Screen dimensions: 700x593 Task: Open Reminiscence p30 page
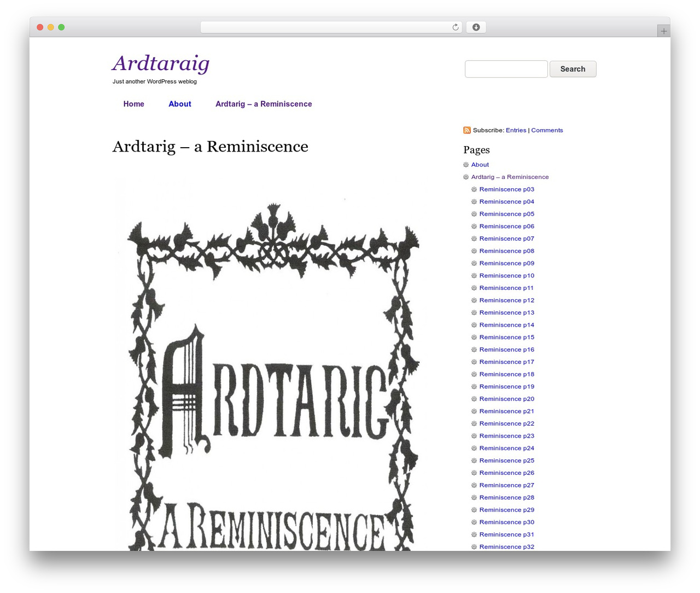click(x=506, y=522)
